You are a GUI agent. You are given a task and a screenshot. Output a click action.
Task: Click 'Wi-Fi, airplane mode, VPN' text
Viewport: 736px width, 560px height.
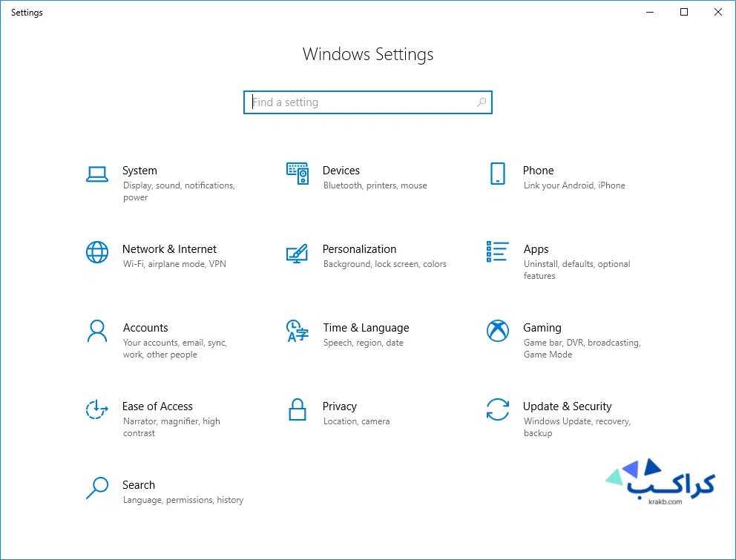point(174,264)
